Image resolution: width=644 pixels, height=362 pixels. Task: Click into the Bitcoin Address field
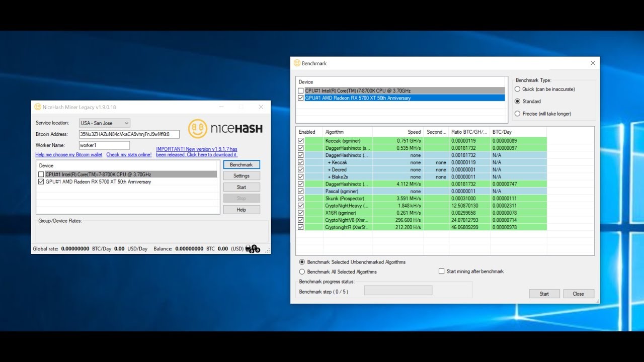pos(129,134)
